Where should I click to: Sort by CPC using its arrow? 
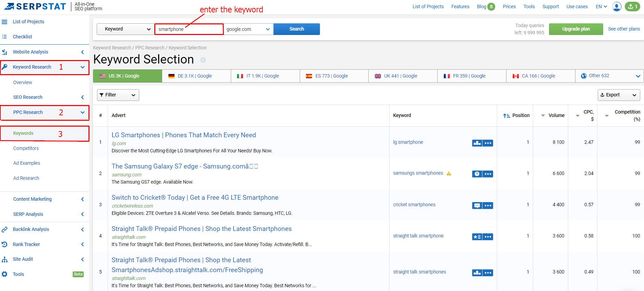(x=577, y=116)
